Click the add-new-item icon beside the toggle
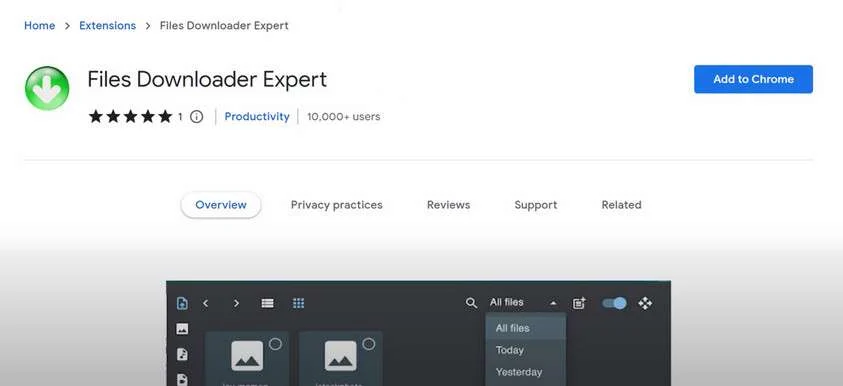Screen dimensions: 843x386 [x=579, y=303]
